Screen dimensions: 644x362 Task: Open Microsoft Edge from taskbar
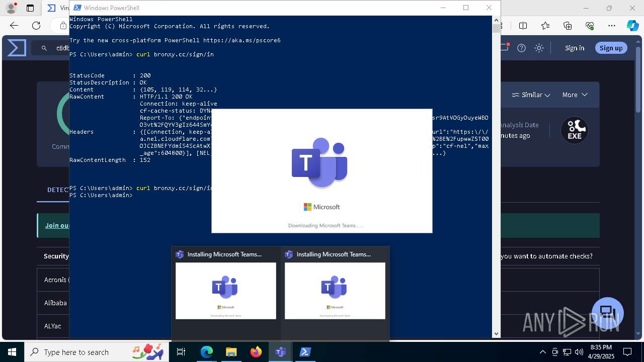click(207, 352)
